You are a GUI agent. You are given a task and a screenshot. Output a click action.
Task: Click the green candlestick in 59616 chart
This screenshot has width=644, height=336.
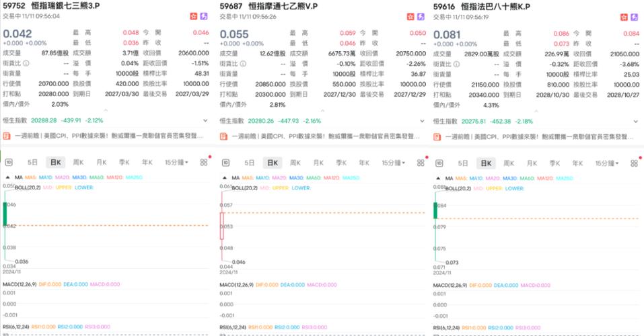[x=435, y=211]
